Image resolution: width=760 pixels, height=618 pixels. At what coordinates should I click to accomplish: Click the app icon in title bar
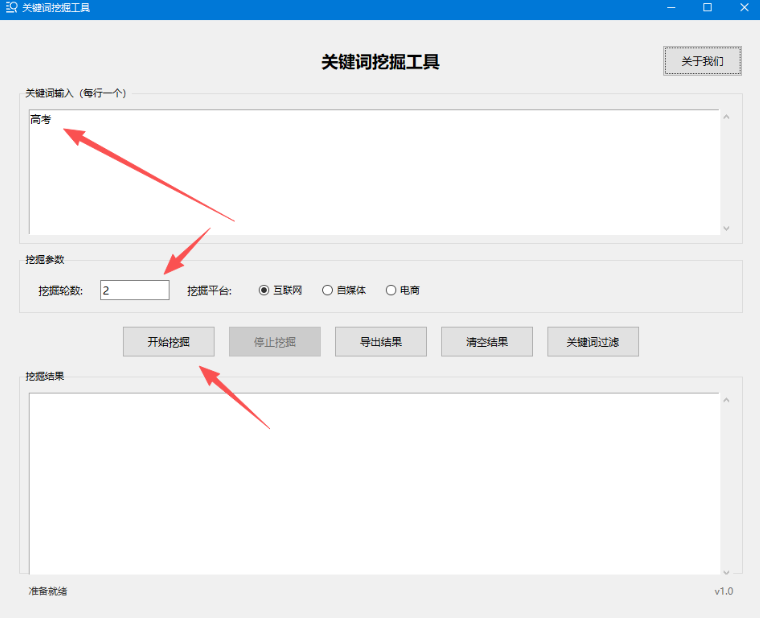[x=12, y=8]
